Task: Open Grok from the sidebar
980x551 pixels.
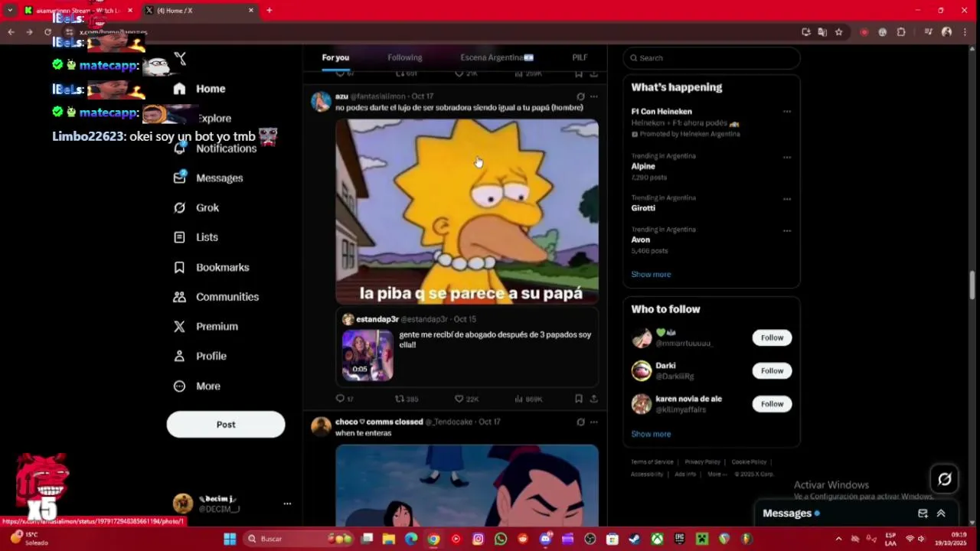Action: pos(197,207)
